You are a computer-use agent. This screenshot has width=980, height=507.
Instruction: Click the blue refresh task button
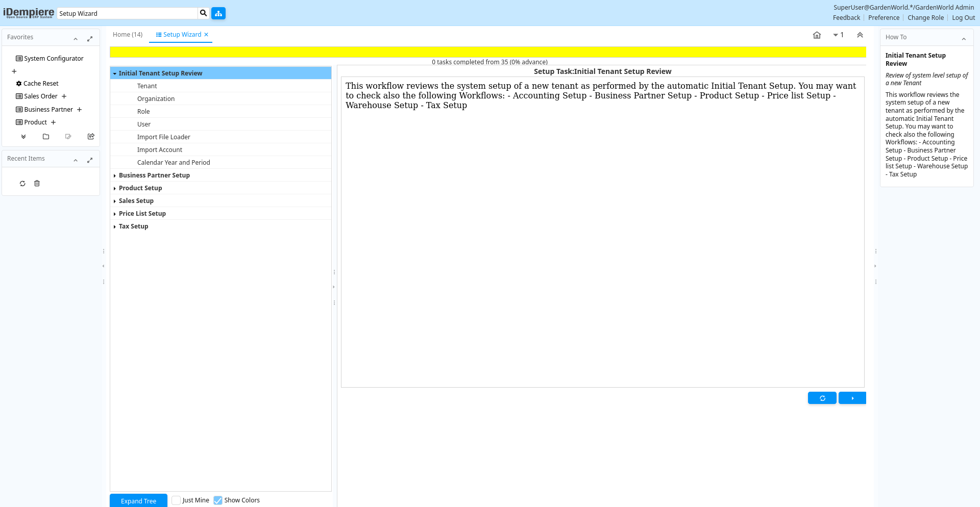click(822, 398)
